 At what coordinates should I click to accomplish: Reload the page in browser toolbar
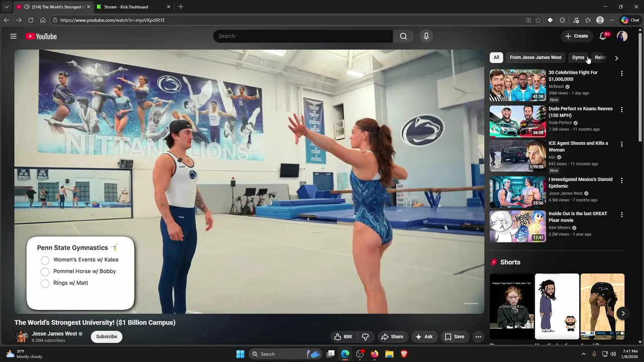31,20
